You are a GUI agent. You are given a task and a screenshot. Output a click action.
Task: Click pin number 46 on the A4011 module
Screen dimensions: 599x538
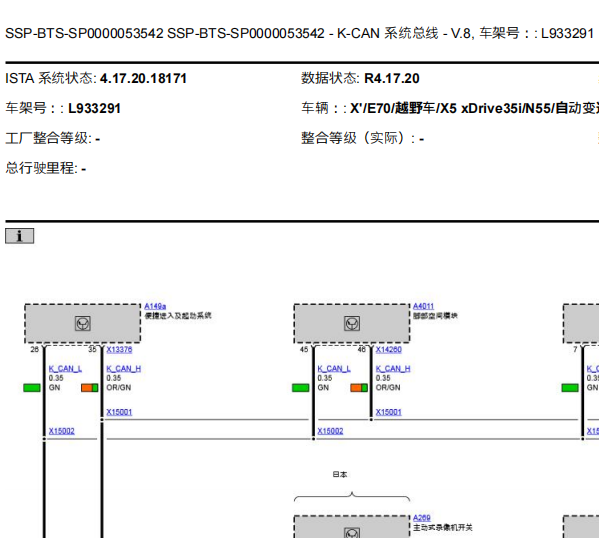point(361,349)
